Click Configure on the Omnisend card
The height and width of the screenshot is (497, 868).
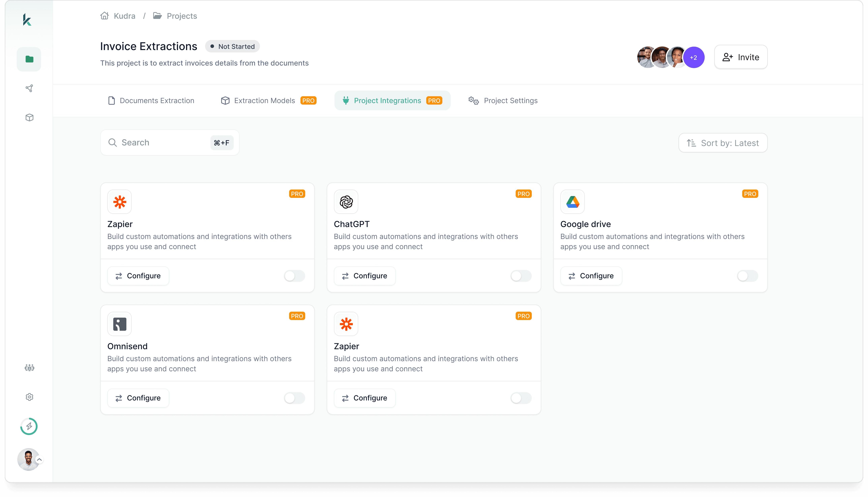click(x=138, y=398)
